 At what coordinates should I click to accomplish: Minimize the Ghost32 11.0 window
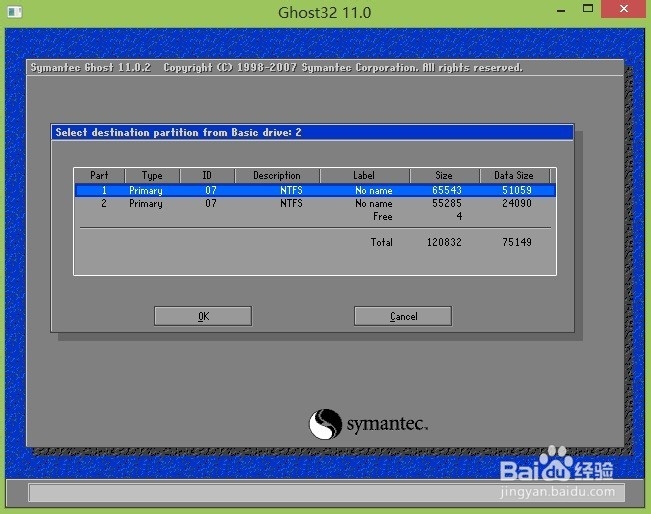(x=561, y=10)
